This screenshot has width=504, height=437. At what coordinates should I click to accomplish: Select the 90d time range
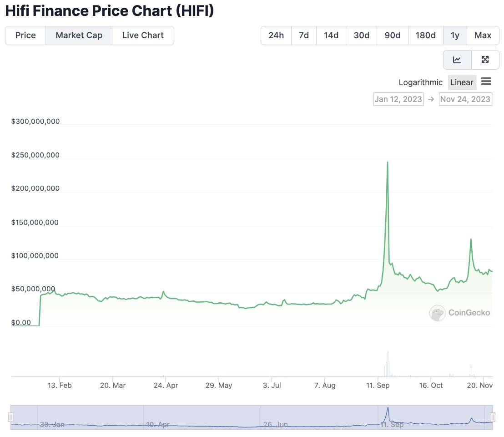393,36
